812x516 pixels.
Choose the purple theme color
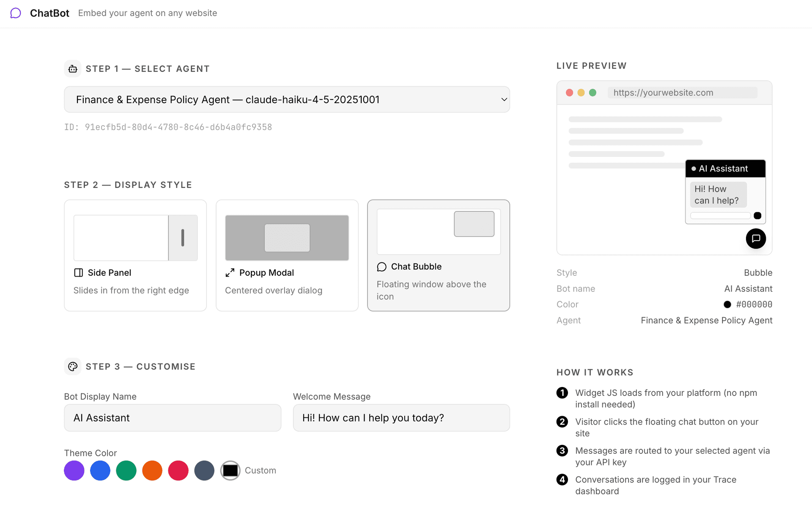[x=74, y=471]
